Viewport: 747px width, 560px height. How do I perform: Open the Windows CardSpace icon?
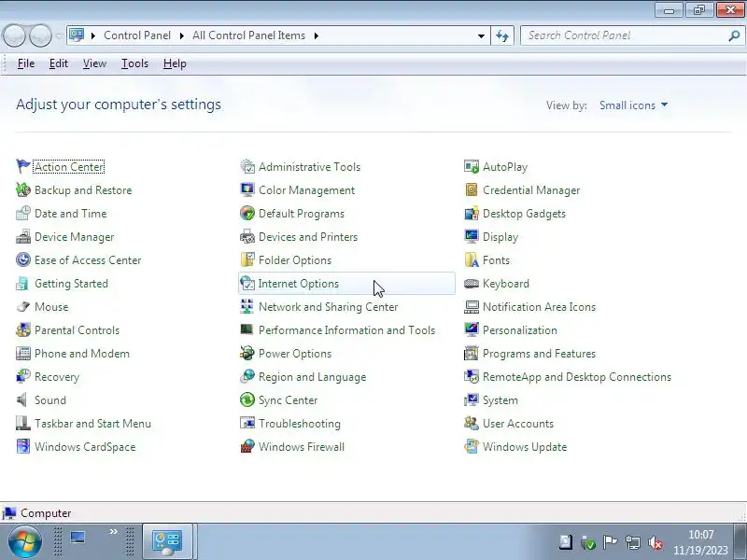pyautogui.click(x=22, y=446)
